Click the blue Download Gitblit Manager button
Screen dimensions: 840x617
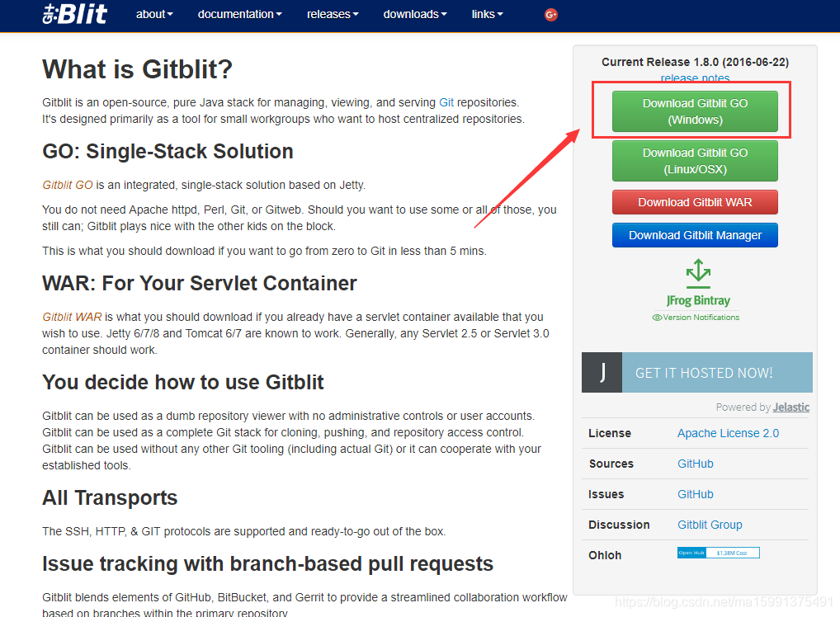coord(695,235)
